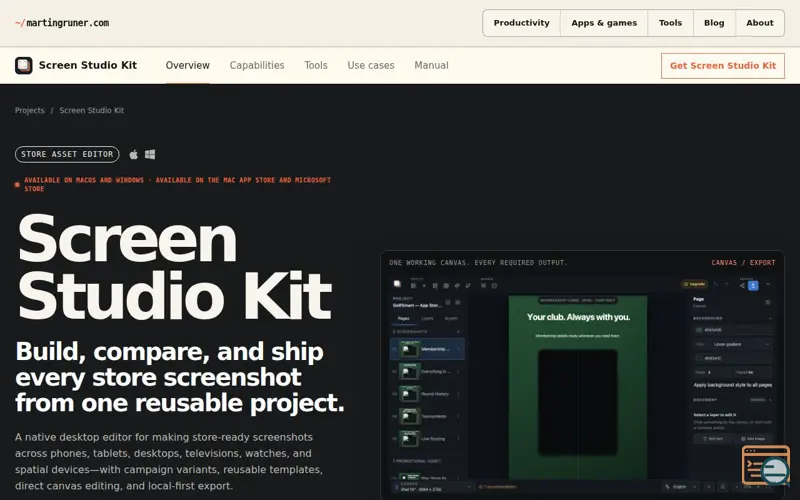Click the Add text button in the preview
Screen dimensions: 800x500
point(713,439)
